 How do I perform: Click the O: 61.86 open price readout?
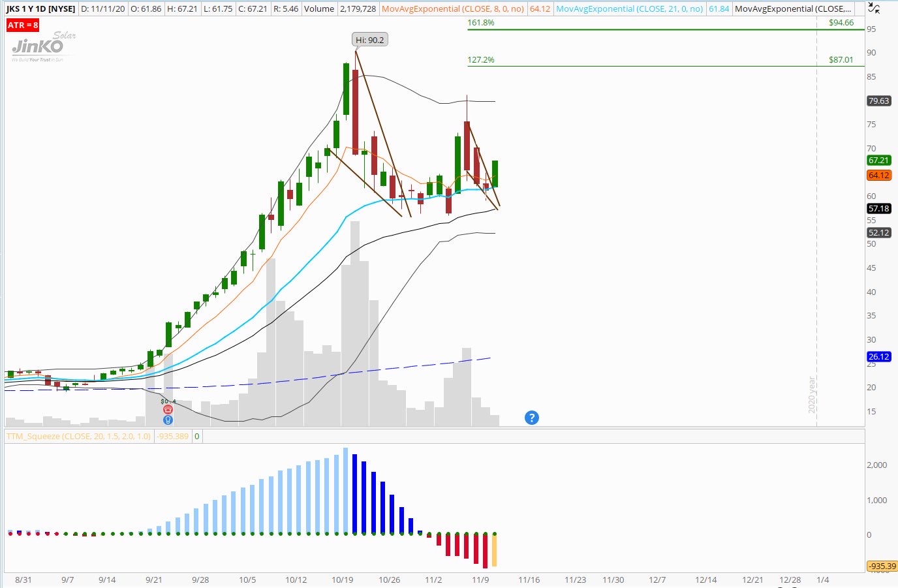146,8
